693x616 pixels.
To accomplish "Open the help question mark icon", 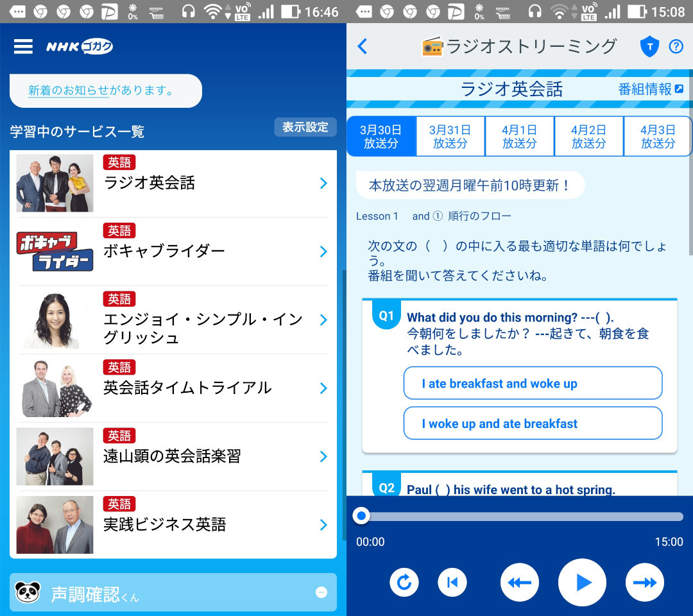I will click(x=676, y=46).
